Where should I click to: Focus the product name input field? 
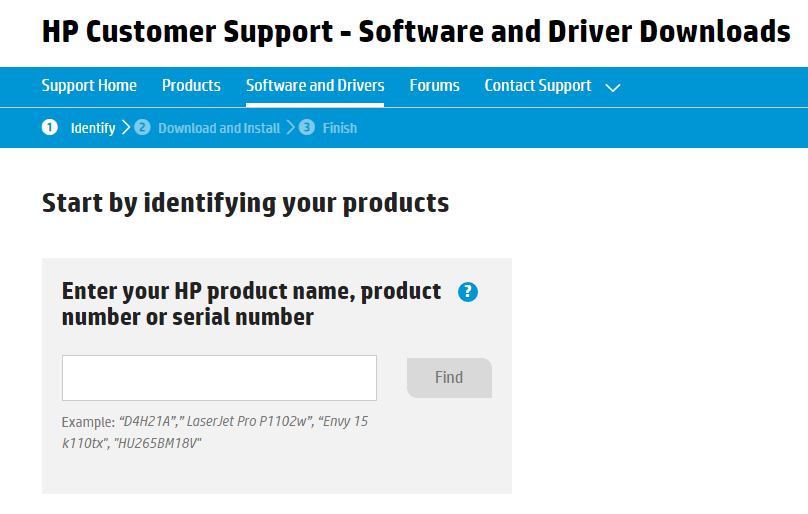tap(220, 378)
